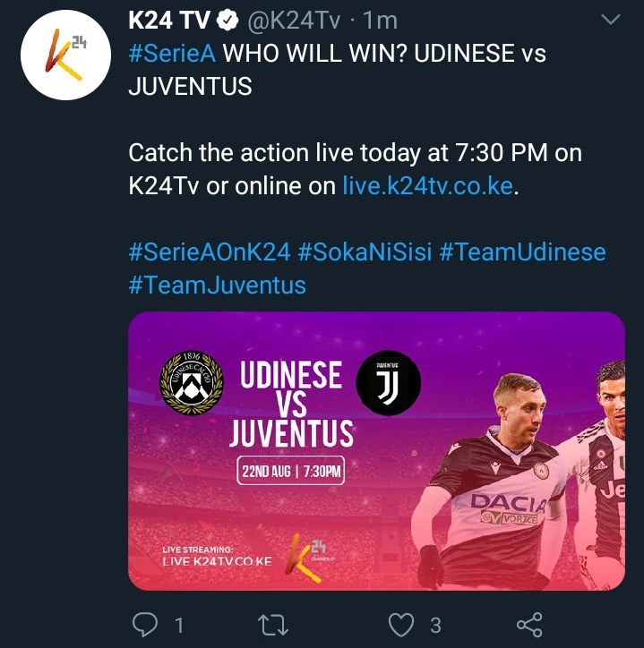Tap the share icon
The height and width of the screenshot is (648, 644).
(529, 625)
